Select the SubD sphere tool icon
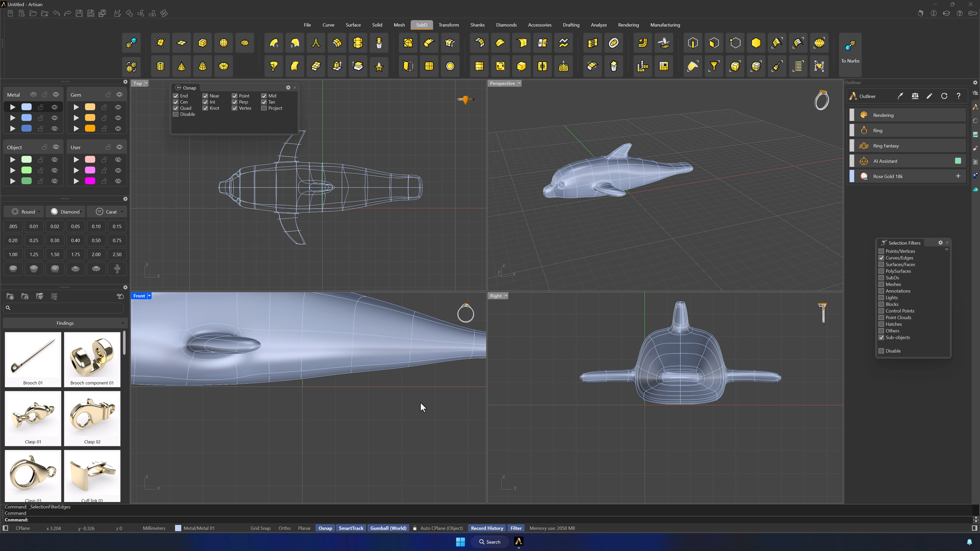Viewport: 980px width, 551px height. [224, 43]
